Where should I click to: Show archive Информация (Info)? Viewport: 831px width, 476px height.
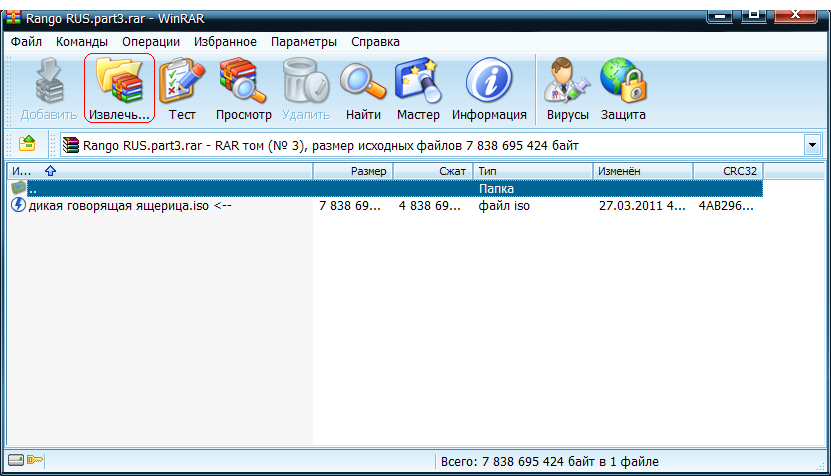(489, 82)
